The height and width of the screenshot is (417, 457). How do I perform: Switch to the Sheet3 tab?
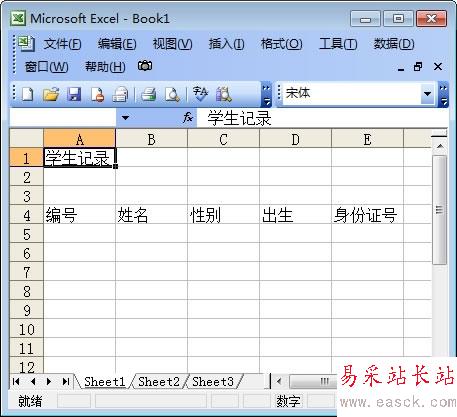(x=213, y=382)
